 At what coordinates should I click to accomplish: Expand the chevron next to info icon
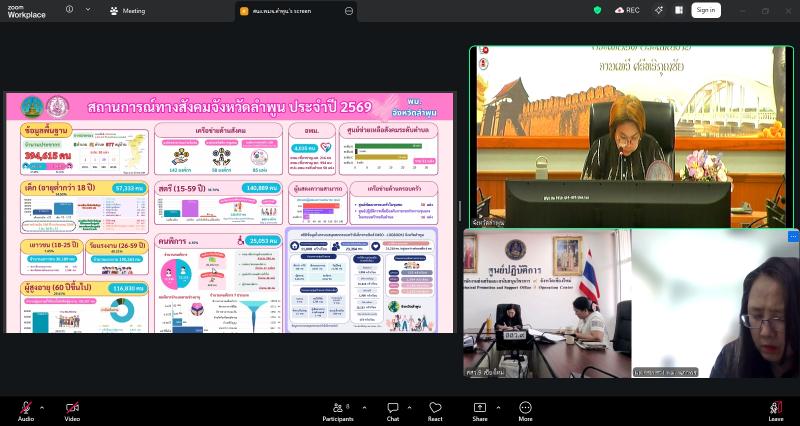click(x=88, y=10)
